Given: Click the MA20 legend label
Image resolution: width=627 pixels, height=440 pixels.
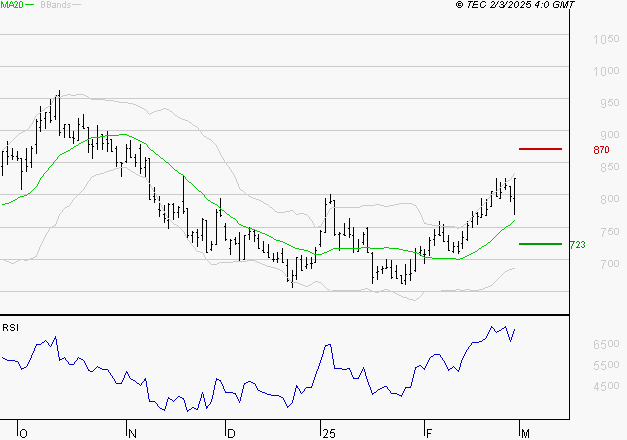Looking at the screenshot, I should coord(12,5).
